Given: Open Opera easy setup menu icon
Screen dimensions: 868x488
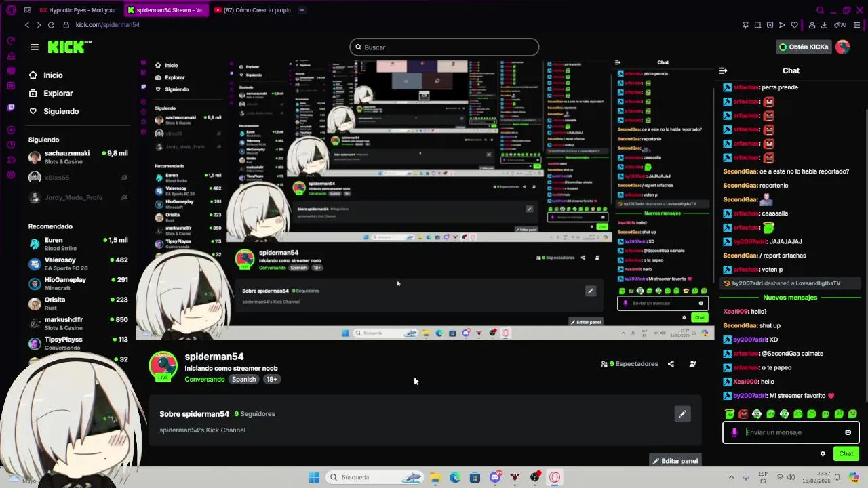Looking at the screenshot, I should (857, 25).
